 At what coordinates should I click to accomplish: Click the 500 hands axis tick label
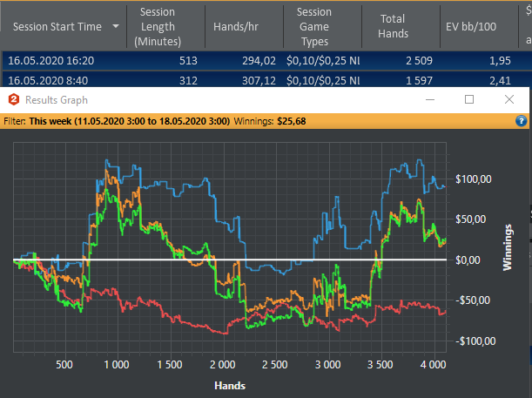(64, 365)
